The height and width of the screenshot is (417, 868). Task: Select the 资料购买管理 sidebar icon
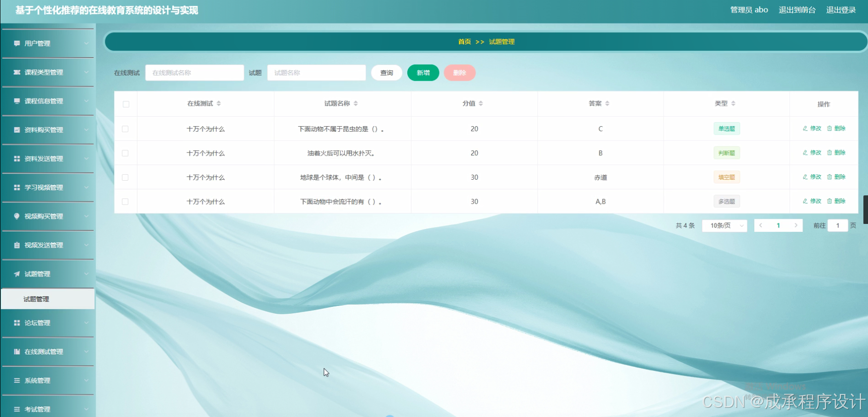(17, 129)
